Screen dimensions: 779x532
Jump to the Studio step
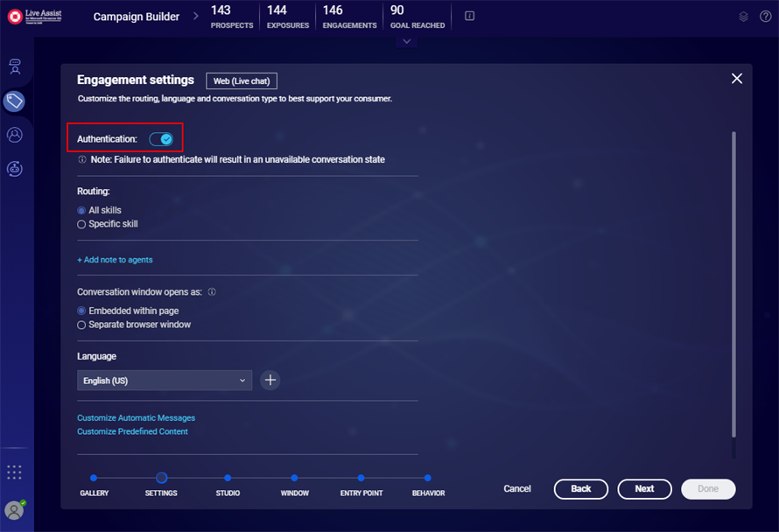pyautogui.click(x=228, y=479)
